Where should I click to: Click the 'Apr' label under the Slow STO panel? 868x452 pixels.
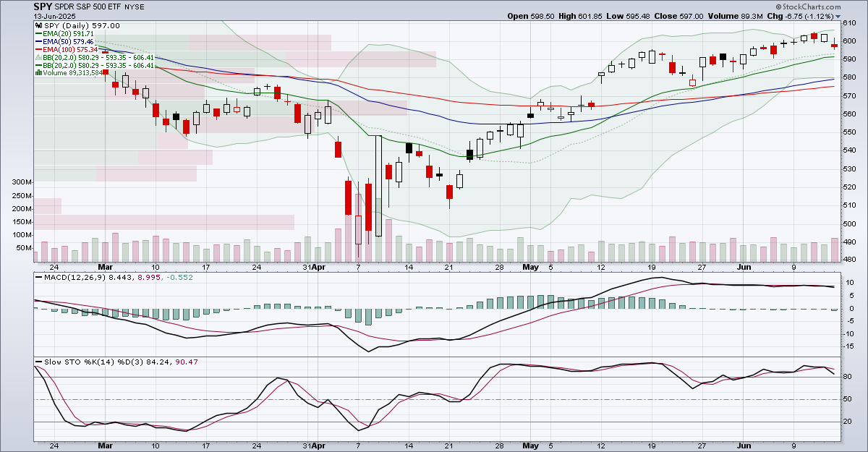point(319,447)
